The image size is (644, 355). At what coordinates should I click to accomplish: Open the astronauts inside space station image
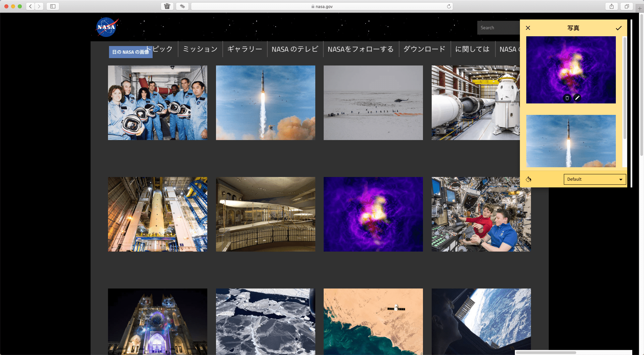tap(481, 214)
